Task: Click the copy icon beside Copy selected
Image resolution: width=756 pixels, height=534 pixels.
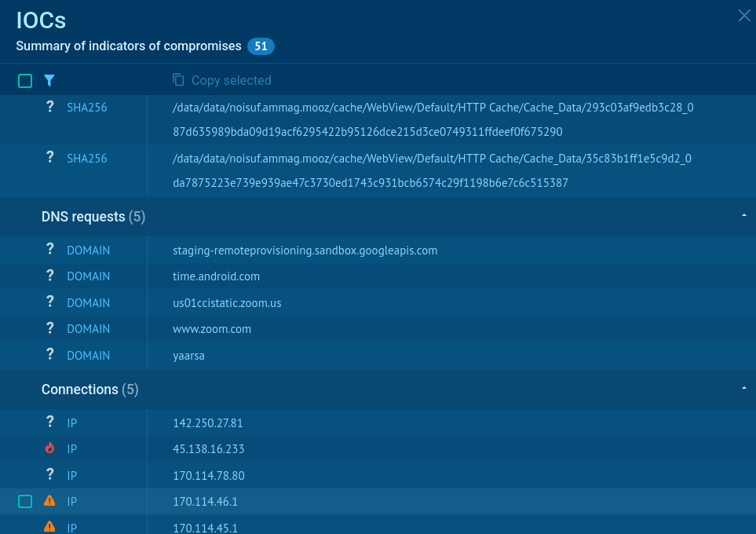Action: point(178,80)
